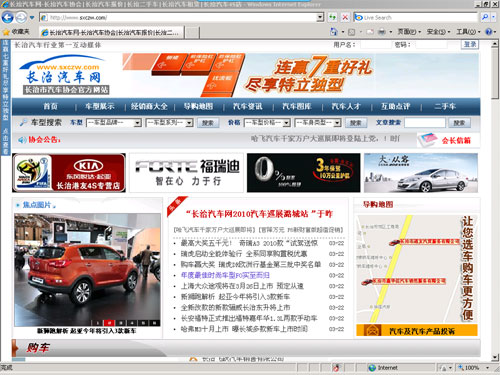Click the red Stop loading icon
Image resolution: width=500 pixels, height=375 pixels.
tap(345, 17)
